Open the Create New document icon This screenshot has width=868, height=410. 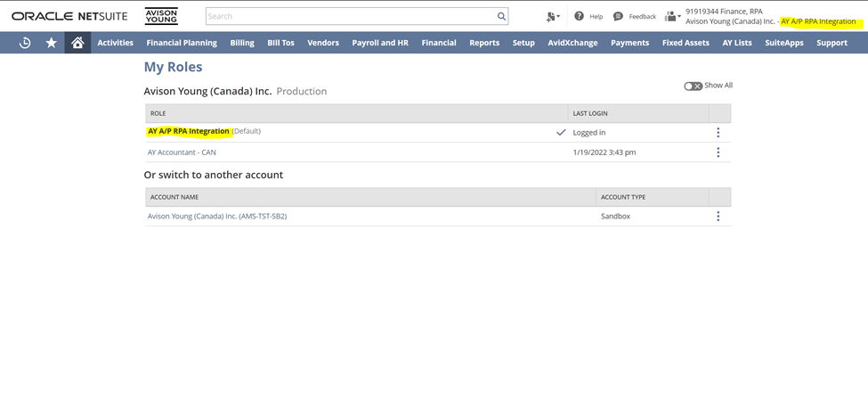(552, 17)
